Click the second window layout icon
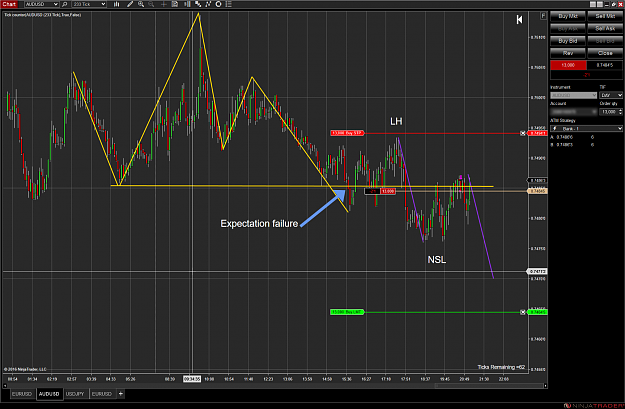The height and width of the screenshot is (409, 625). click(x=599, y=4)
